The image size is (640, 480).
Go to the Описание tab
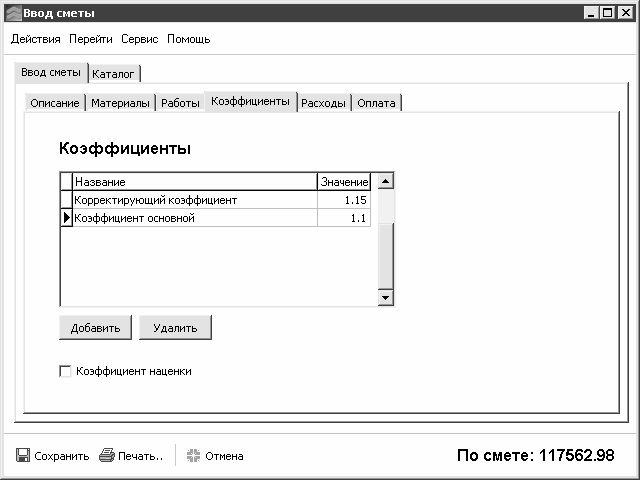pyautogui.click(x=55, y=103)
